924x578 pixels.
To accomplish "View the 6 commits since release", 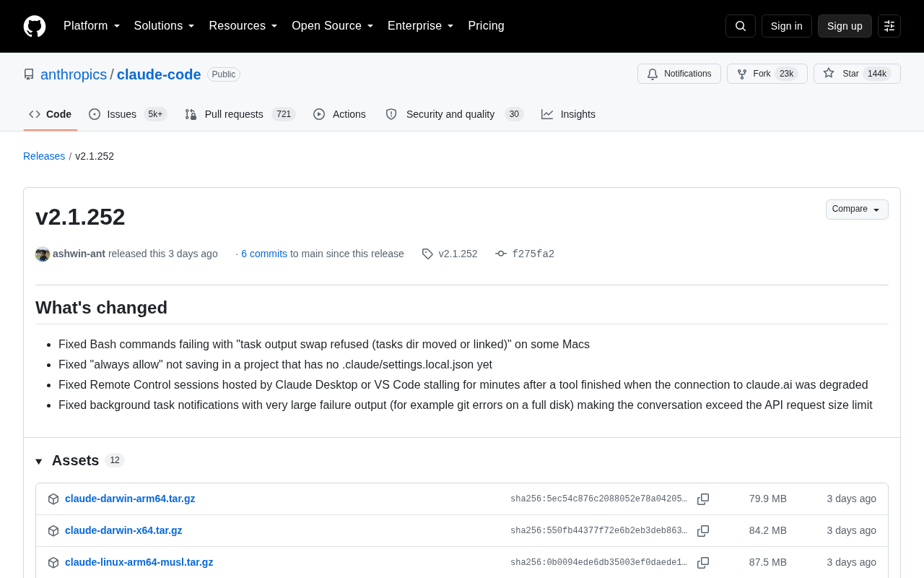I will [x=264, y=254].
